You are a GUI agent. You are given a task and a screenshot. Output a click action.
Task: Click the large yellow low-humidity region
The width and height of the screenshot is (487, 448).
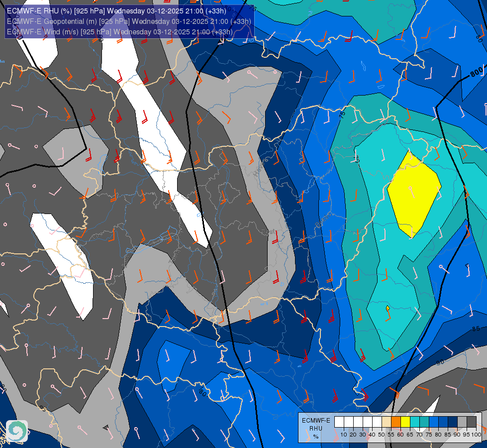coord(414,194)
